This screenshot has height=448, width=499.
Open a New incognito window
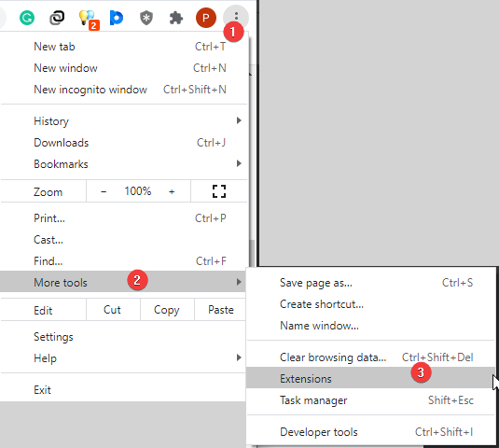pyautogui.click(x=123, y=90)
